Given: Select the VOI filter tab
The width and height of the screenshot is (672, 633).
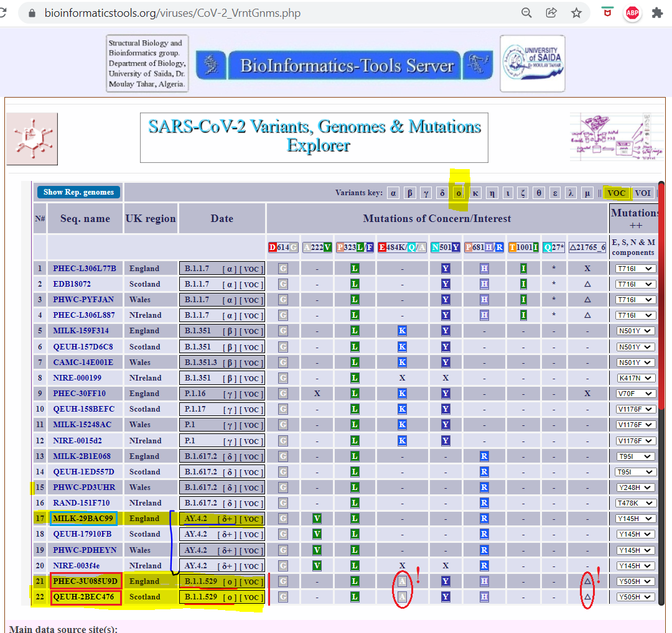Looking at the screenshot, I should [x=643, y=193].
